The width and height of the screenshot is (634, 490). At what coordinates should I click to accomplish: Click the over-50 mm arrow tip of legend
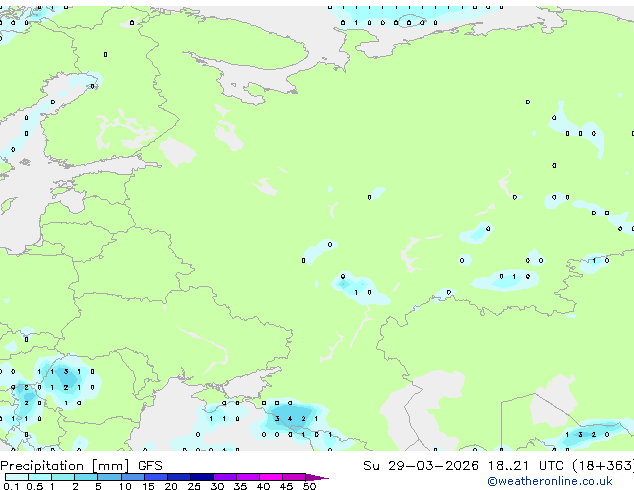click(317, 478)
